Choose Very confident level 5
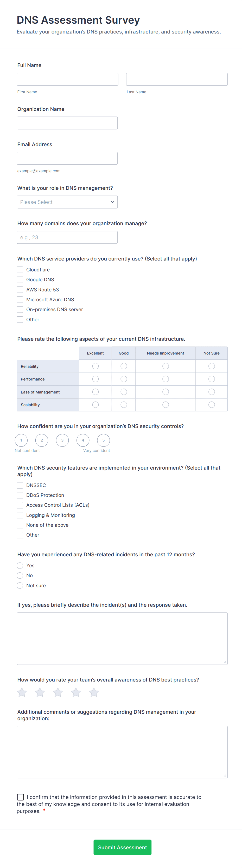Screen dimensions: 242x868 click(x=103, y=440)
